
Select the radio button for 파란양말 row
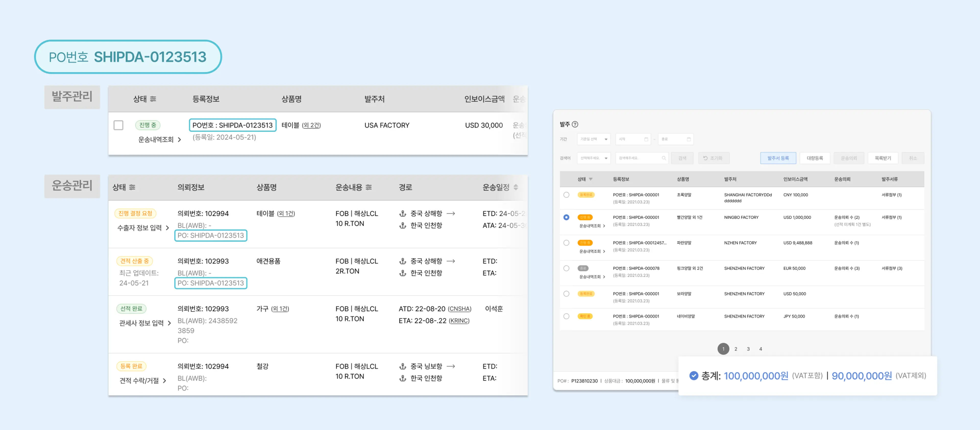tap(566, 243)
